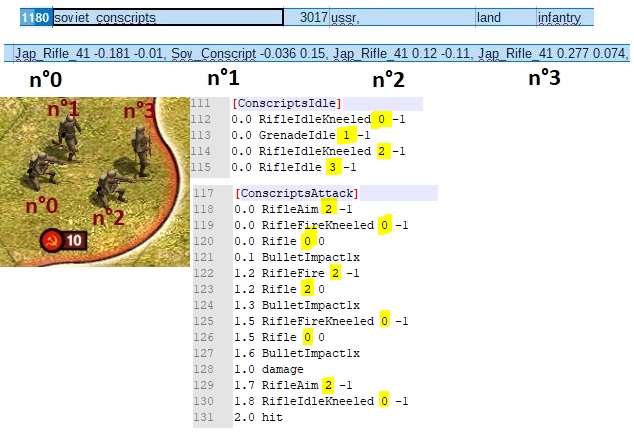634x432 pixels.
Task: Select the kneeling soldier labeled n°0 in game
Action: pyautogui.click(x=42, y=171)
